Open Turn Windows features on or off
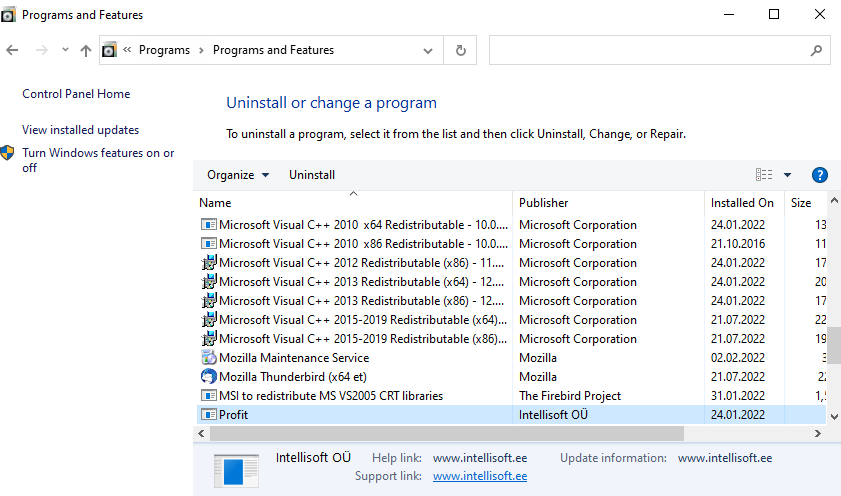Screen dimensions: 841x496 tap(98, 160)
